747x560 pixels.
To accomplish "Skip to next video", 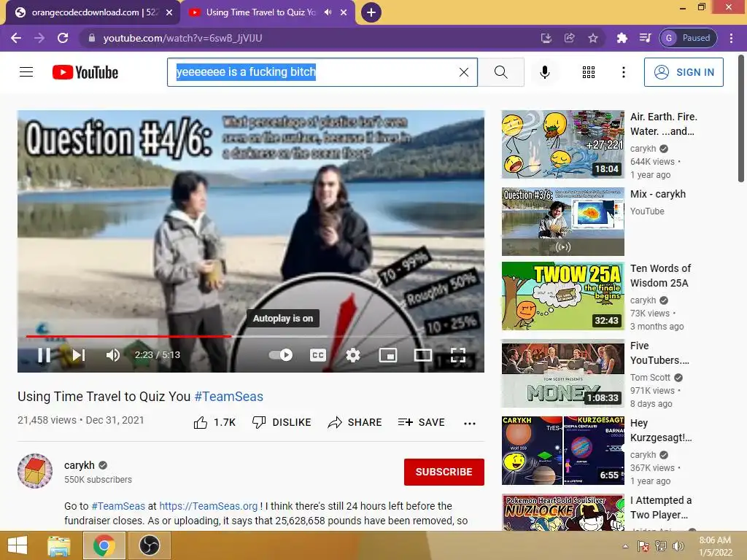I will [79, 355].
